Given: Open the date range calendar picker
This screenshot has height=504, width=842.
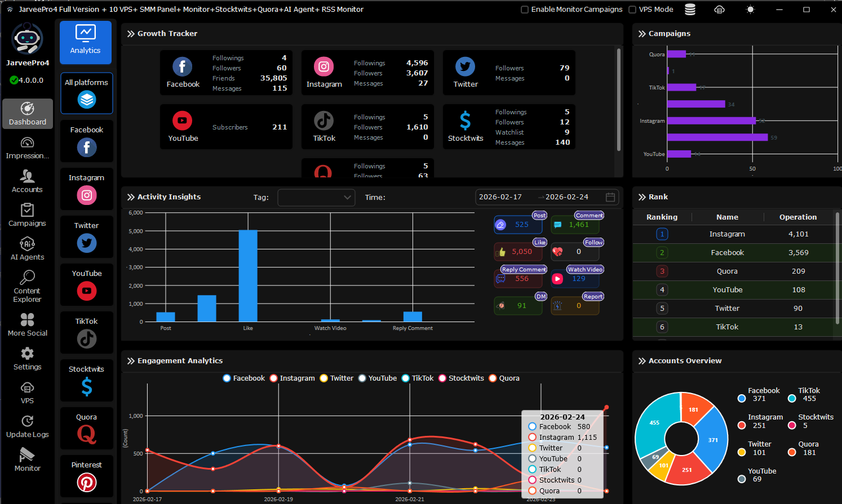Looking at the screenshot, I should (x=610, y=197).
